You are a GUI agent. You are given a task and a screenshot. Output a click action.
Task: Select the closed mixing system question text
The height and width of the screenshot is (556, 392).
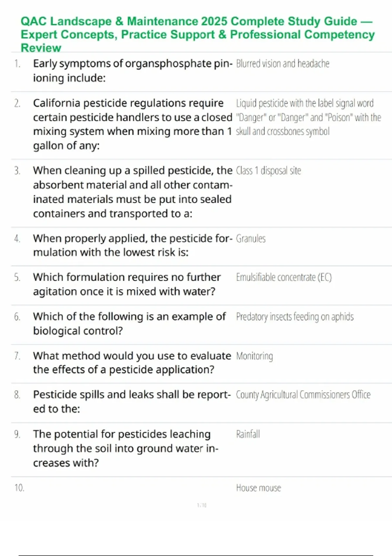[132, 124]
